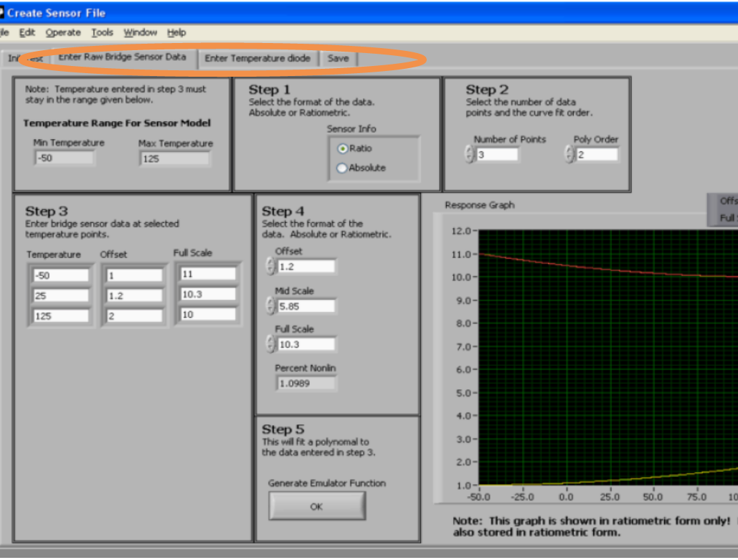Click the Number of Points stepper arrows

coord(469,154)
